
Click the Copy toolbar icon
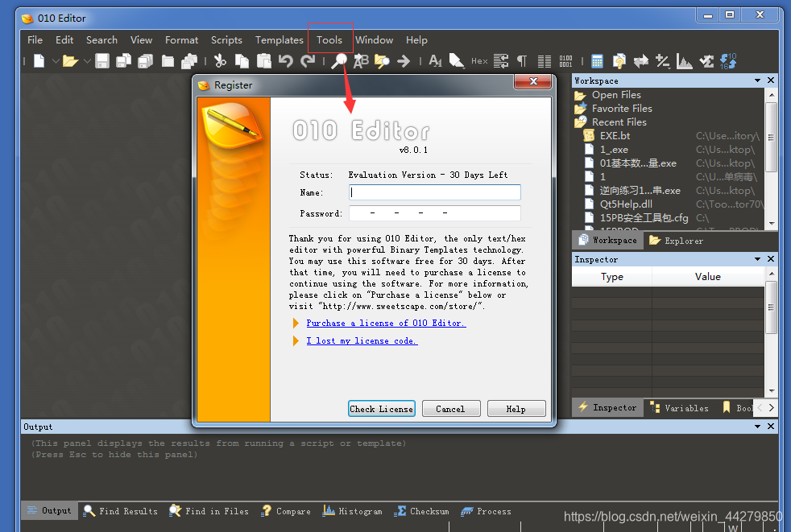242,61
